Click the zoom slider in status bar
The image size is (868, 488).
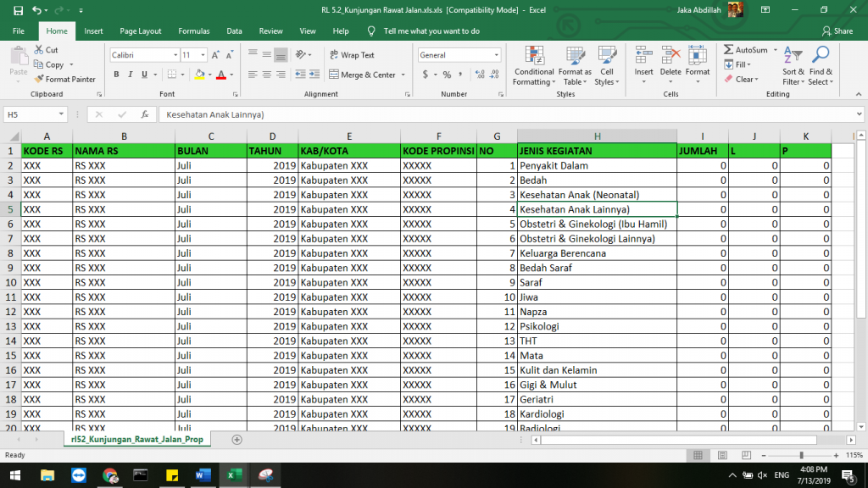coord(801,455)
